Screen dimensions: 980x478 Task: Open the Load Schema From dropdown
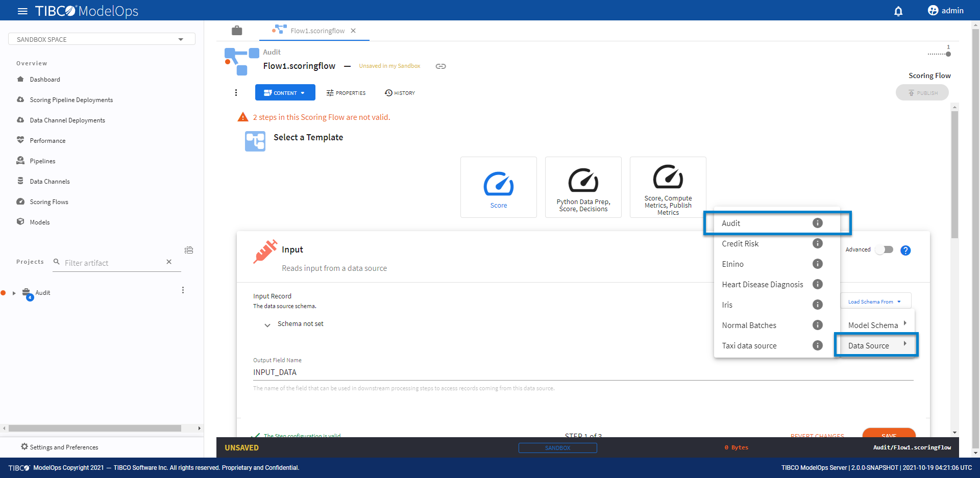click(x=875, y=301)
